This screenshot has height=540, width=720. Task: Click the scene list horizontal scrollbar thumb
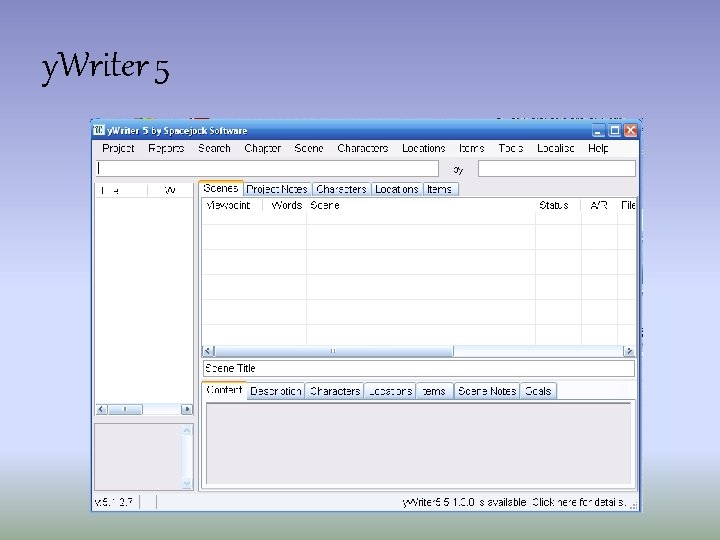333,351
